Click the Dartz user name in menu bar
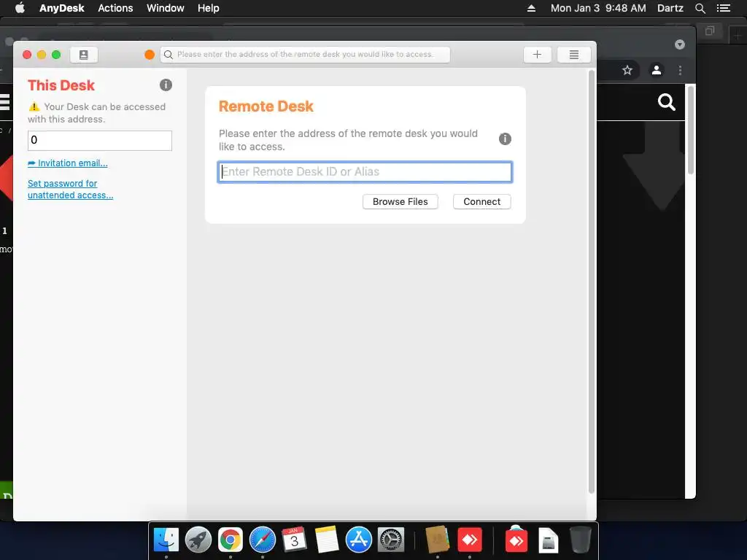Screen dimensions: 747x560 pyautogui.click(x=670, y=8)
